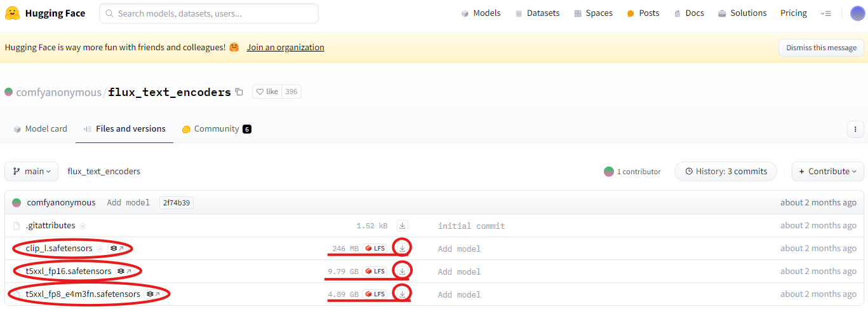Click the shield icon beside clip_l.safetensors

[x=99, y=249]
